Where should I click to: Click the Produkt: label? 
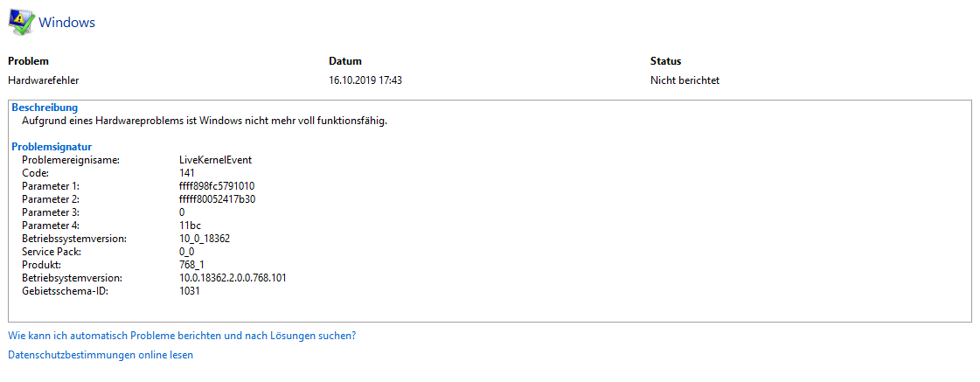coord(40,265)
